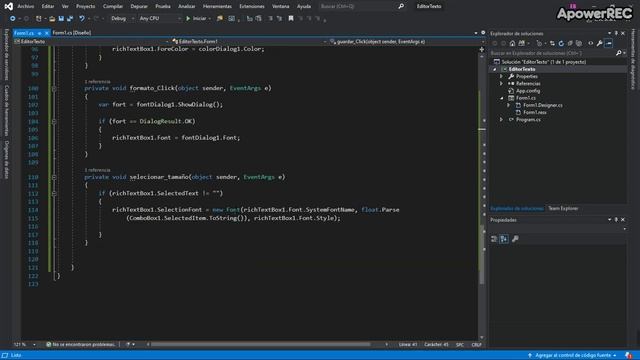The height and width of the screenshot is (360, 640).
Task: Click Agregar al control de código fuente
Action: [x=572, y=356]
